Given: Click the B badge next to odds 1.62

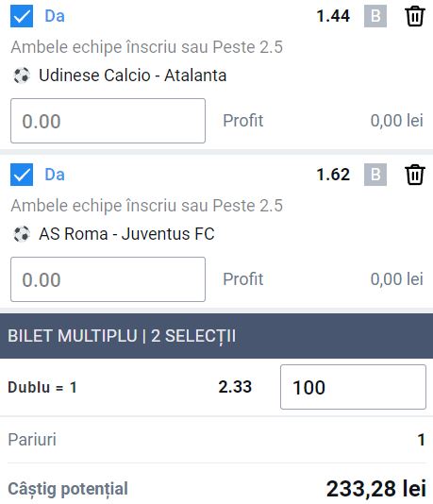Looking at the screenshot, I should point(375,175).
